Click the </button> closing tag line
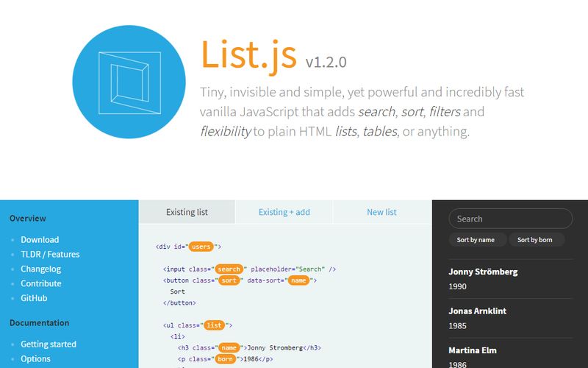Screen dimensions: 588x368 pyautogui.click(x=179, y=302)
